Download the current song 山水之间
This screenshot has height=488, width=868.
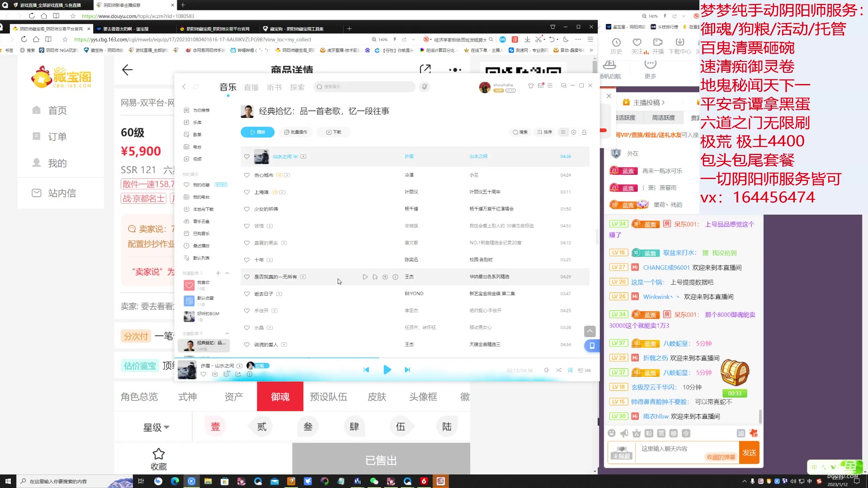point(215,374)
